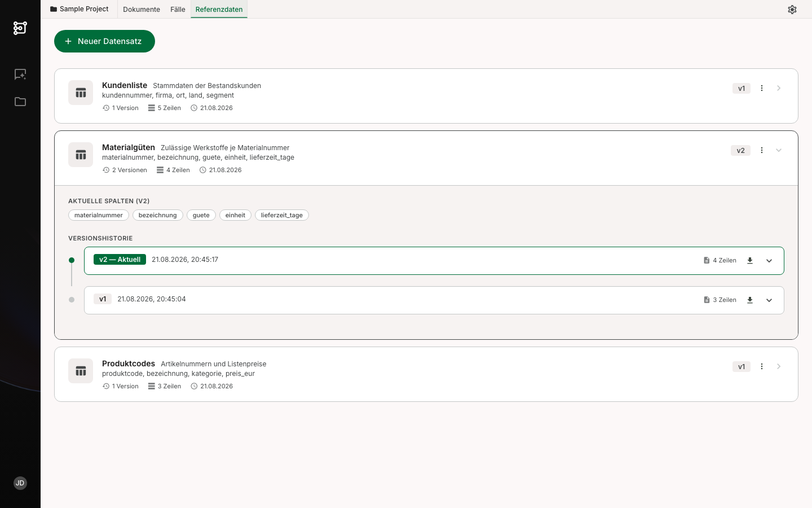Click the green v2 timeline dot
The height and width of the screenshot is (508, 812).
[72, 260]
